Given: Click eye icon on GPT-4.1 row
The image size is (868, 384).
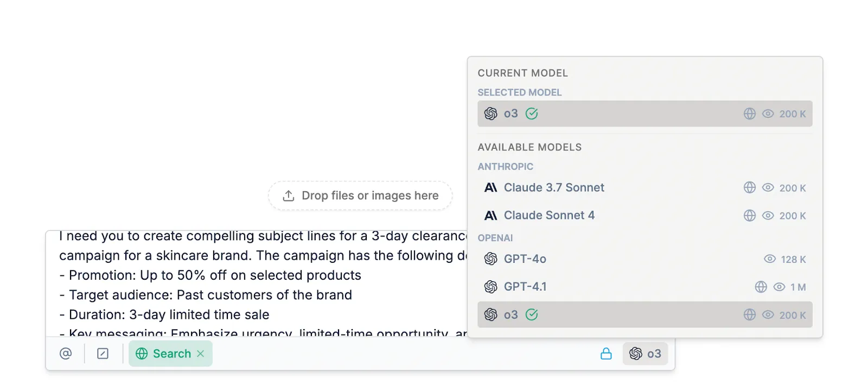Looking at the screenshot, I should [780, 287].
